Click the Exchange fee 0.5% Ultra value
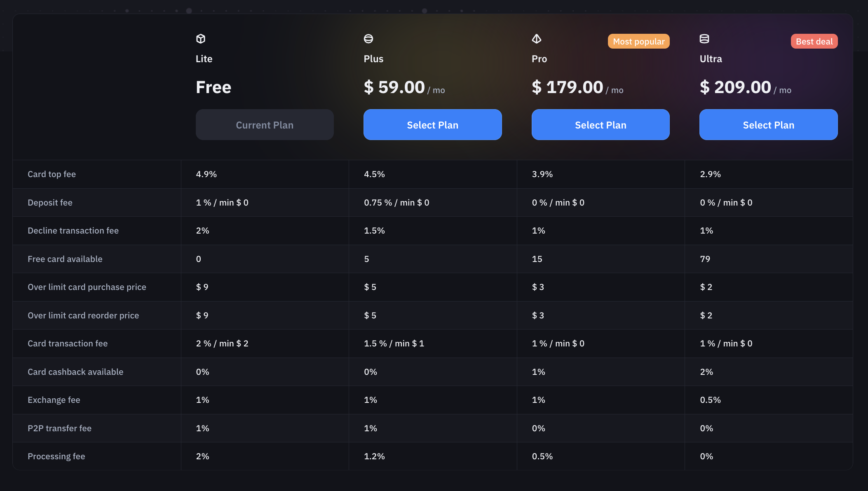868x491 pixels. 711,400
